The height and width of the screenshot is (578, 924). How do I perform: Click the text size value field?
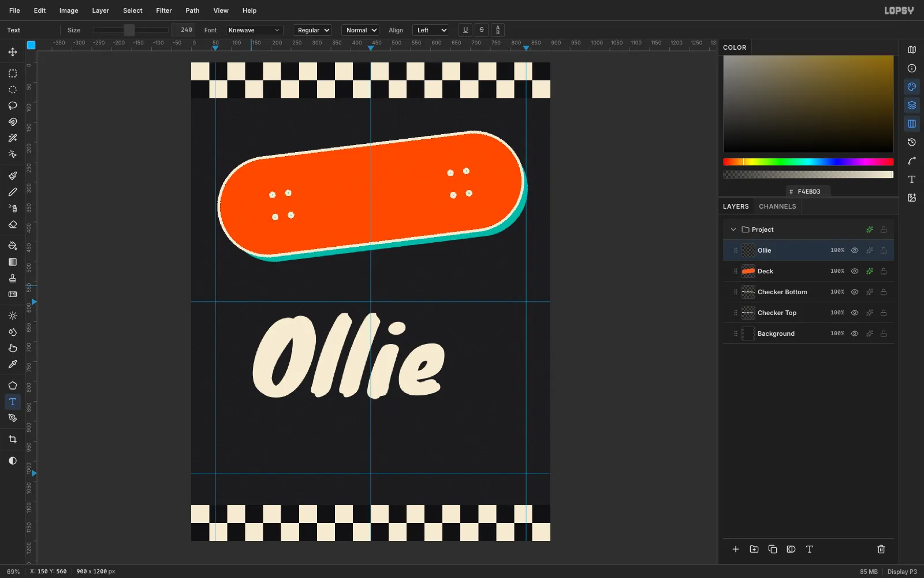[x=184, y=30]
